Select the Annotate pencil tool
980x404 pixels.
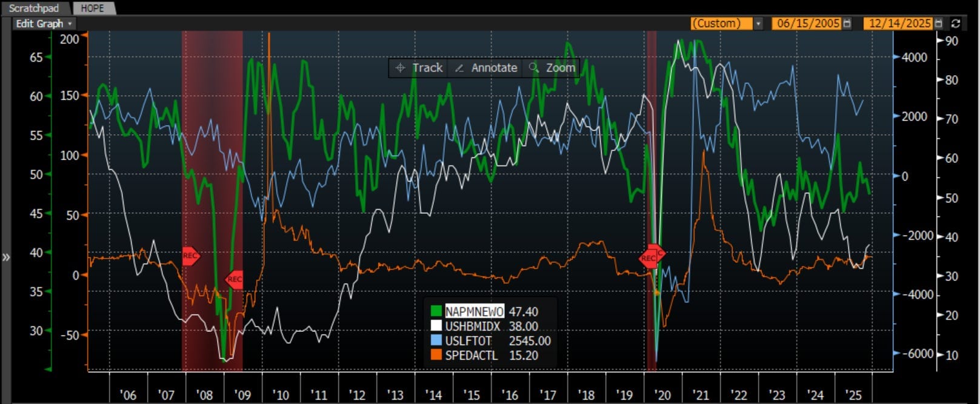[486, 68]
